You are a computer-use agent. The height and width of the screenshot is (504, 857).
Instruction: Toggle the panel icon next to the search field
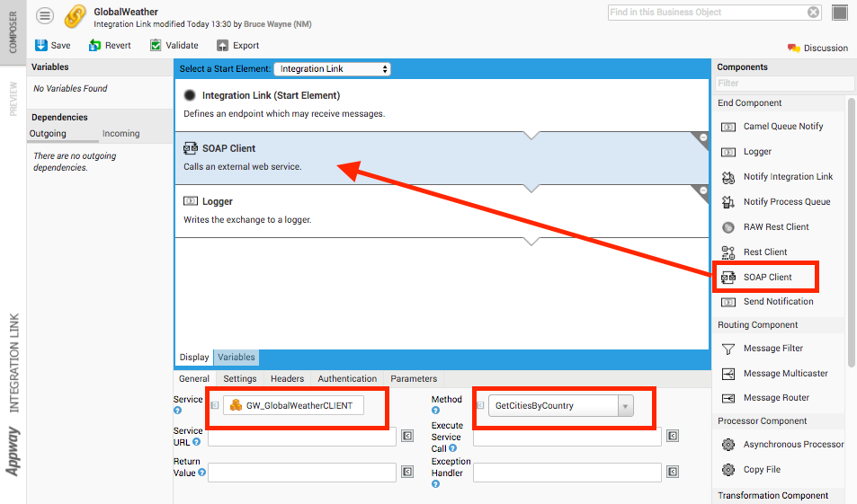coord(840,12)
